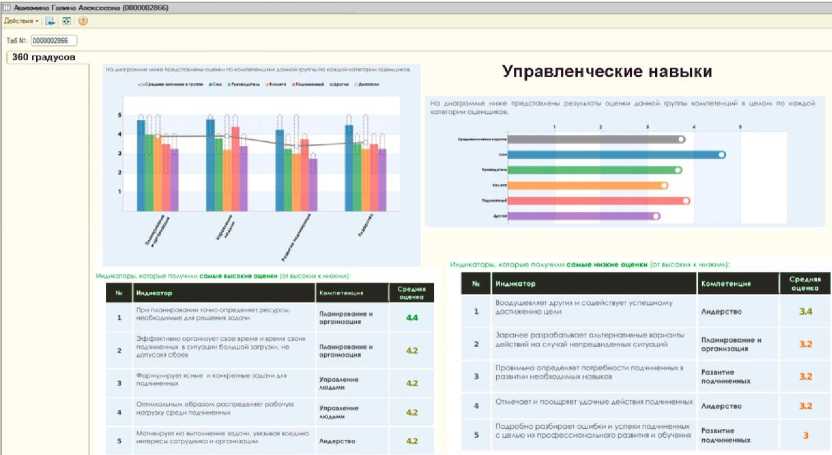Click the gray horizontal bar in right chart
Screen dimensions: 832x455
(x=596, y=139)
